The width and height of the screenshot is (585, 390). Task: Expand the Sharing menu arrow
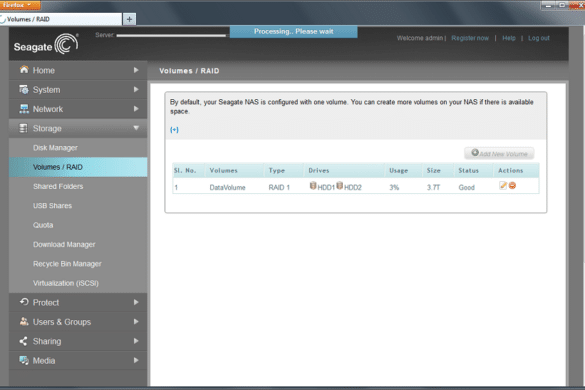click(136, 341)
